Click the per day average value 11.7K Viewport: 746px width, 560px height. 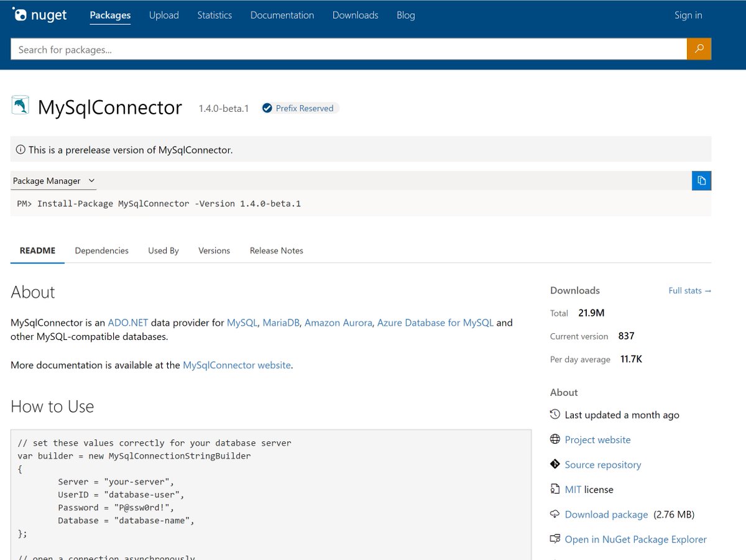click(631, 359)
